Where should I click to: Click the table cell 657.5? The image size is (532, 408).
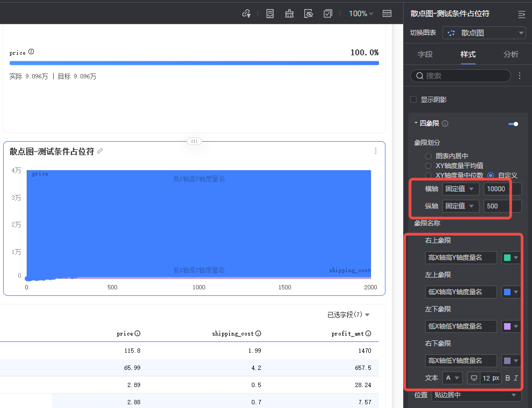(363, 368)
